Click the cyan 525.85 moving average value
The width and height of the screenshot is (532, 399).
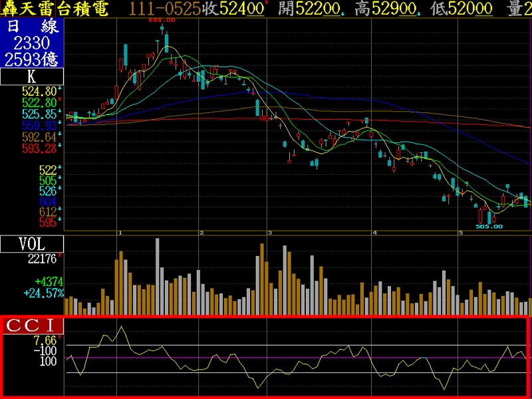pos(39,114)
